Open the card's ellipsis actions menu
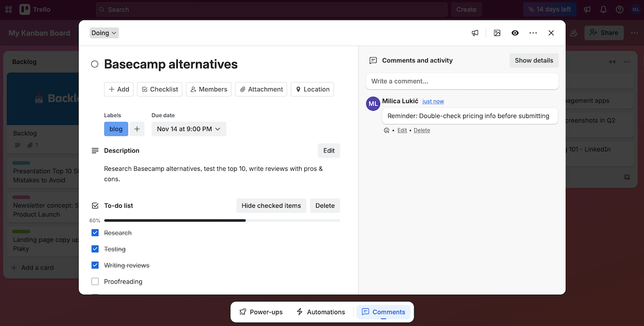644x326 pixels. [x=533, y=33]
